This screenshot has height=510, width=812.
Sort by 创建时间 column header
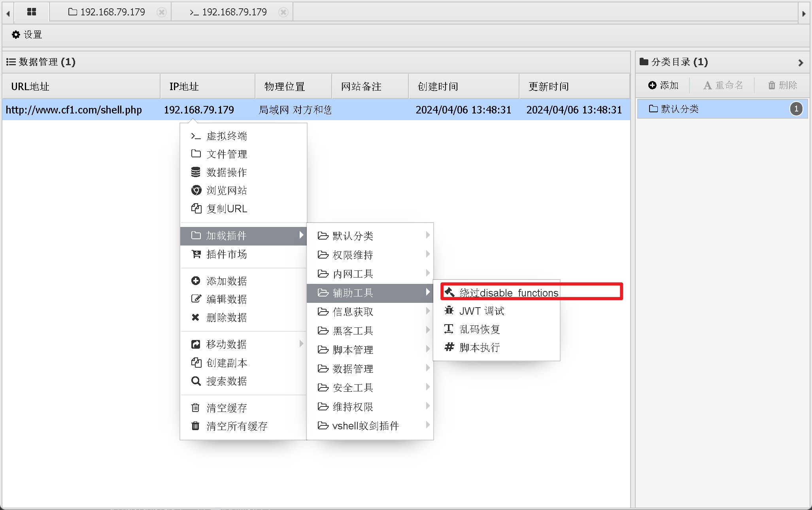(438, 87)
